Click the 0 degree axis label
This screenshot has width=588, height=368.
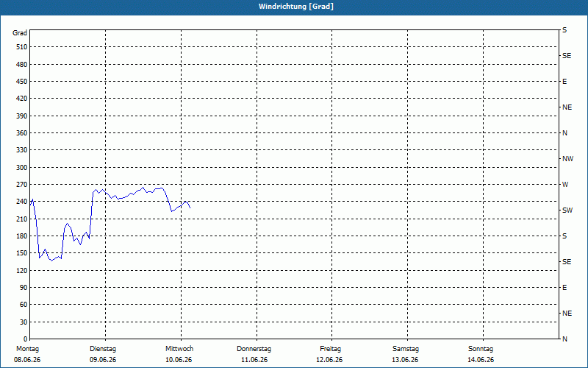(26, 339)
